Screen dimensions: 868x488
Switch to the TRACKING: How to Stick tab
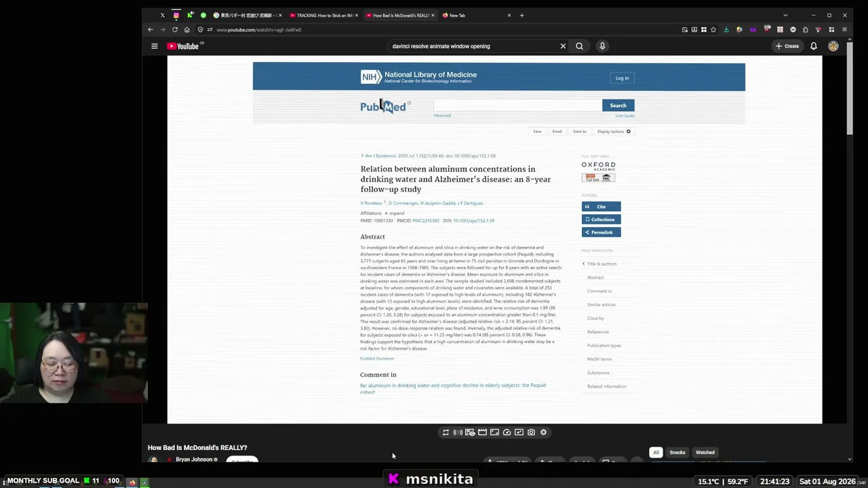(x=323, y=15)
